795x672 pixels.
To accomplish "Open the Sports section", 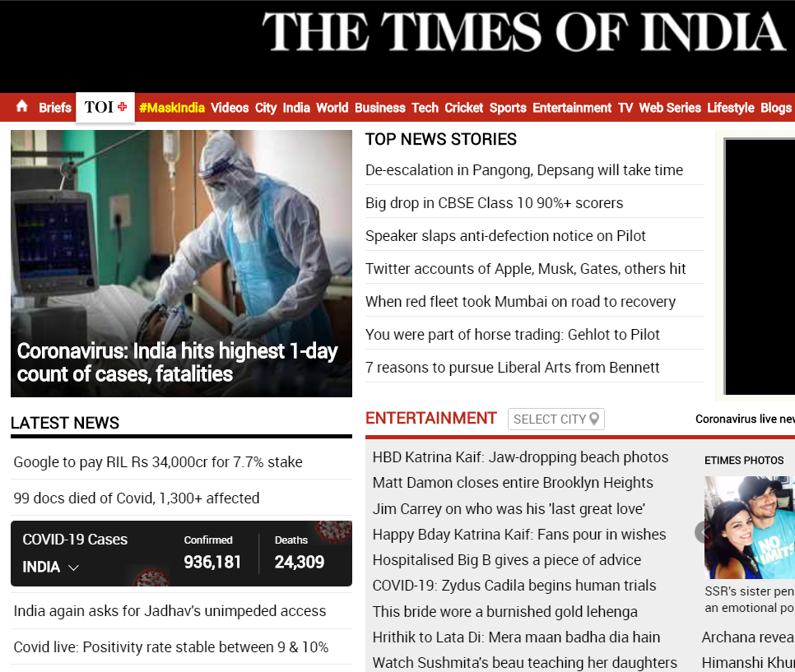I will (x=508, y=108).
